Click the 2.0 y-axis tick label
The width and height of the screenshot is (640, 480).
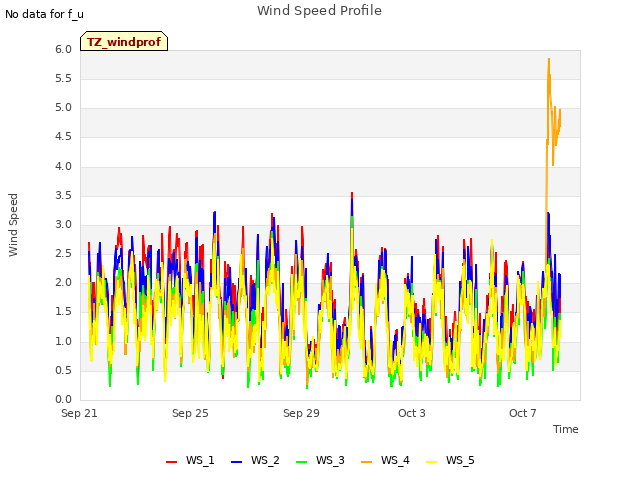tap(64, 282)
